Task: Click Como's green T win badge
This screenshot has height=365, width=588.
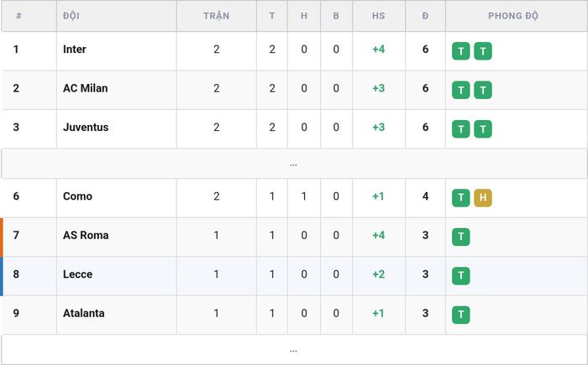Action: [460, 198]
